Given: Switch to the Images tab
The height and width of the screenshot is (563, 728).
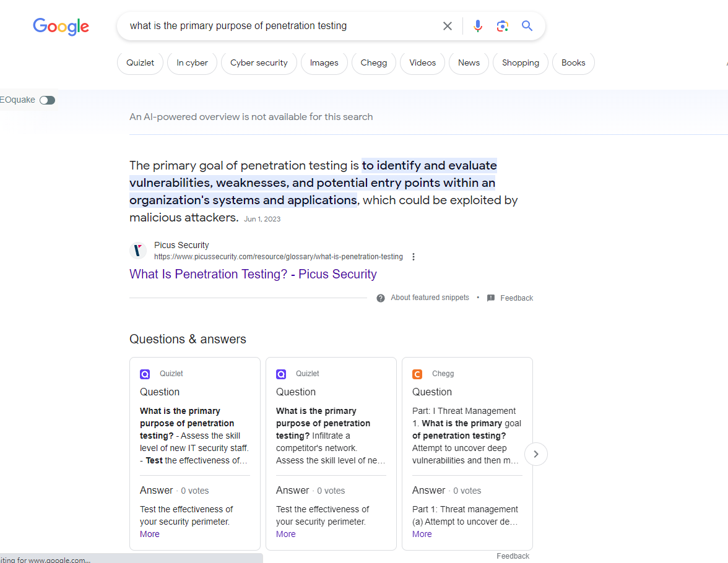Looking at the screenshot, I should 324,62.
